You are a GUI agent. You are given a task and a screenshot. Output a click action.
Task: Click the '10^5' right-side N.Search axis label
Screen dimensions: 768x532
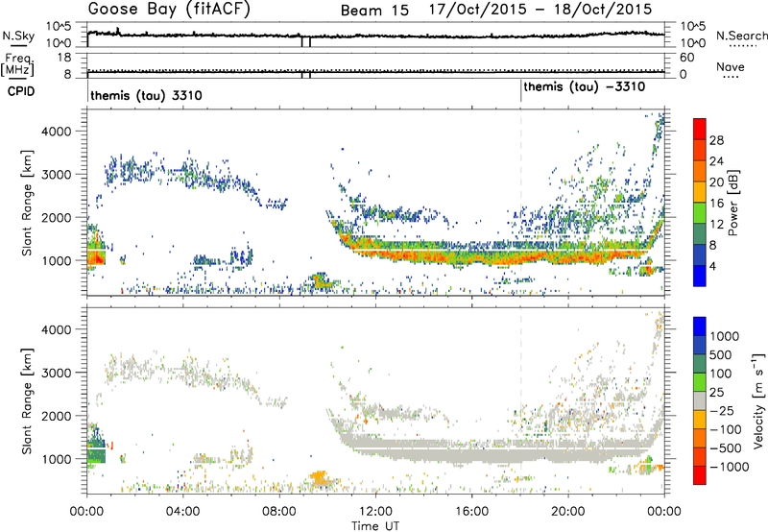pyautogui.click(x=693, y=27)
